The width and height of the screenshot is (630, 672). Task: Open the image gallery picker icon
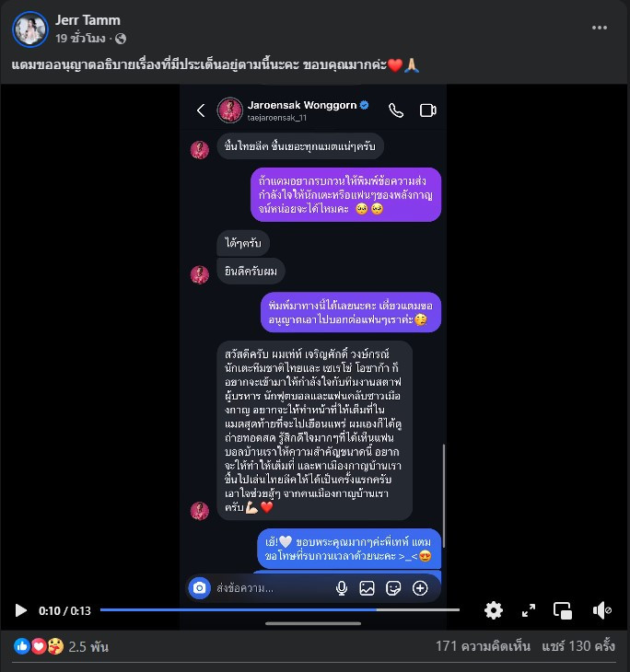367,588
